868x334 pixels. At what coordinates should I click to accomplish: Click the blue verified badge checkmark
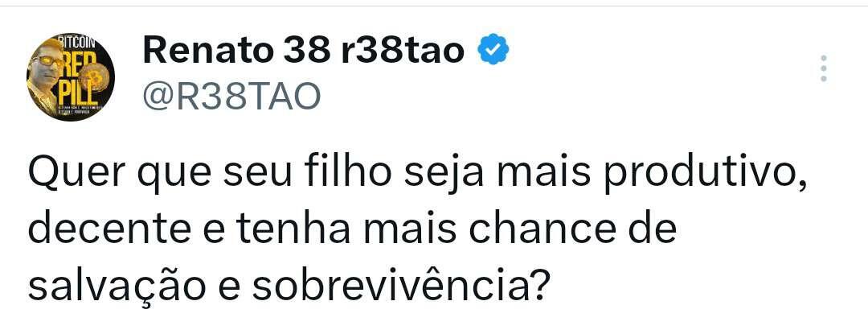tap(493, 52)
